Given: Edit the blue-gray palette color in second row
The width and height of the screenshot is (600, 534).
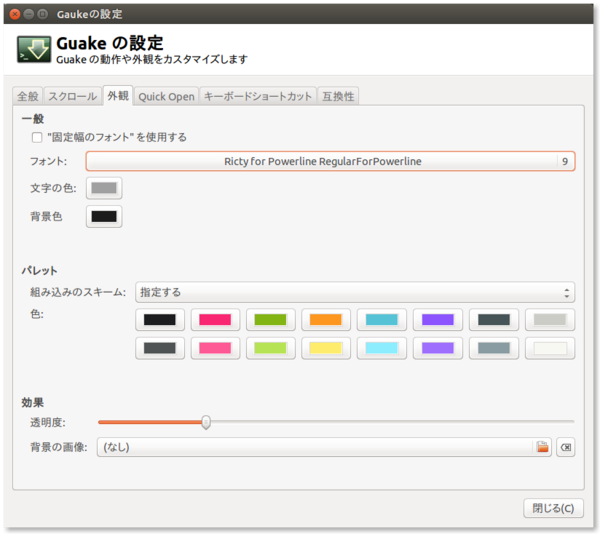Looking at the screenshot, I should point(494,348).
